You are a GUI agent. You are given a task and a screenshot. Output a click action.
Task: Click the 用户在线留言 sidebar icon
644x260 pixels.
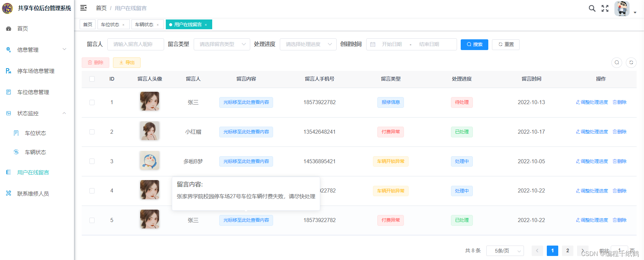click(x=9, y=172)
